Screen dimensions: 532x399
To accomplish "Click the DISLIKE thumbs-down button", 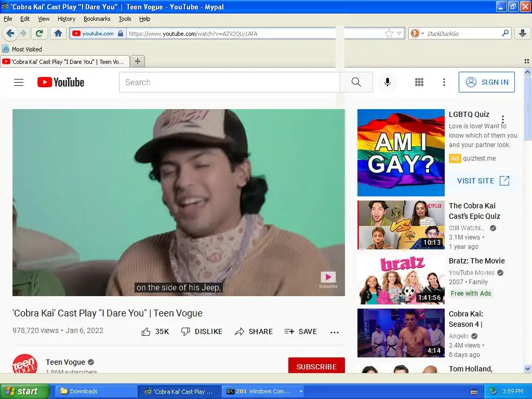I will (202, 331).
